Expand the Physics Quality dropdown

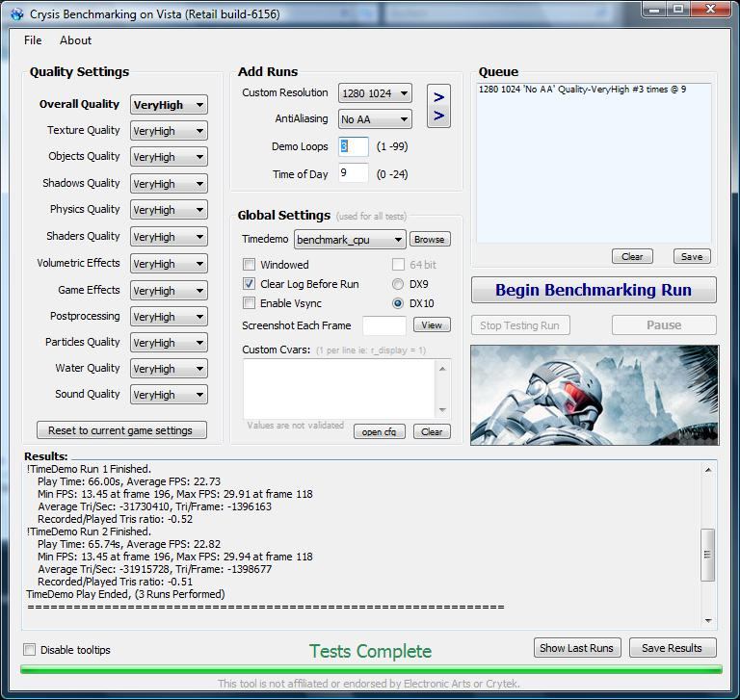tap(169, 210)
